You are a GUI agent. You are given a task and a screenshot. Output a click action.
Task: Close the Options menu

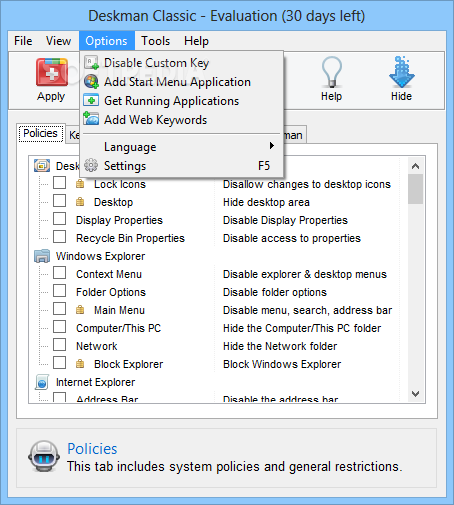pos(107,41)
